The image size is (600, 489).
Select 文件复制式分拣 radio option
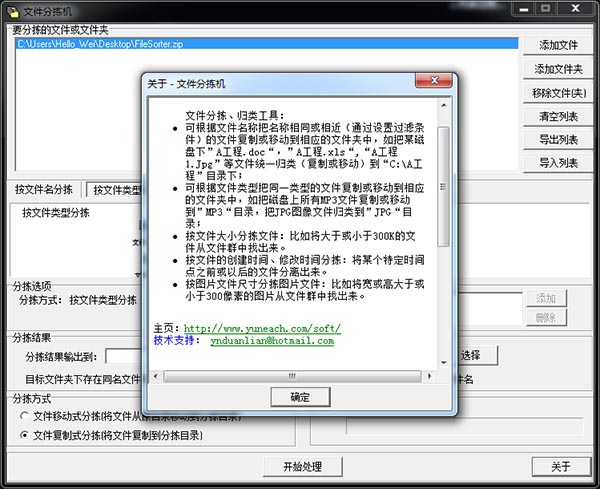coord(24,435)
